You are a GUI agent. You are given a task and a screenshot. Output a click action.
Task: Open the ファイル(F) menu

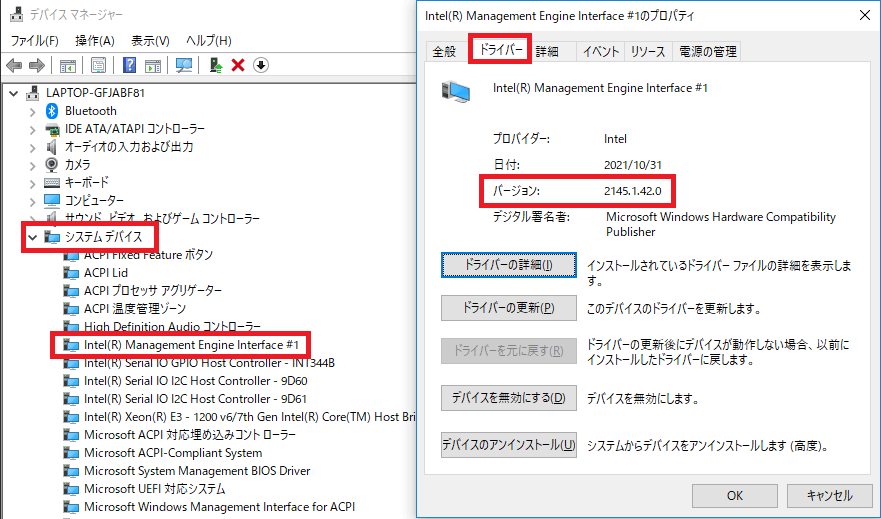point(34,40)
